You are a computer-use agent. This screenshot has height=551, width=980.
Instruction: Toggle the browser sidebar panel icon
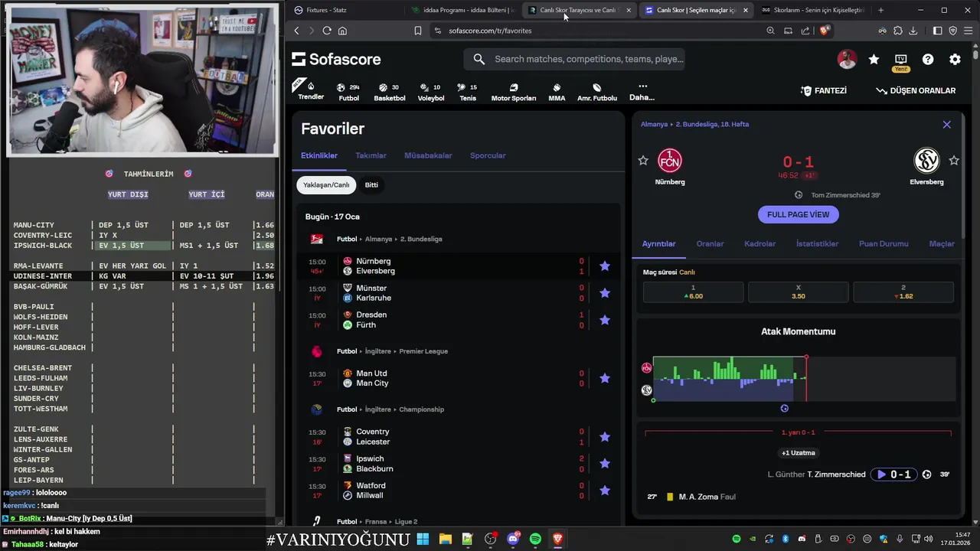point(937,31)
